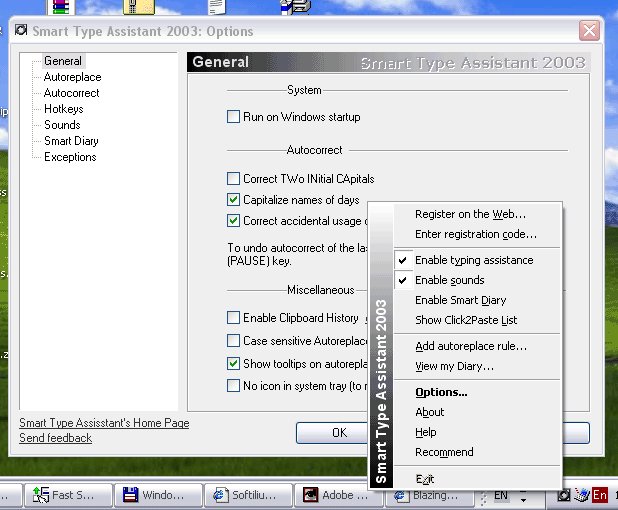Open the Exceptions options page
Viewport: 618px width, 510px height.
(x=70, y=157)
